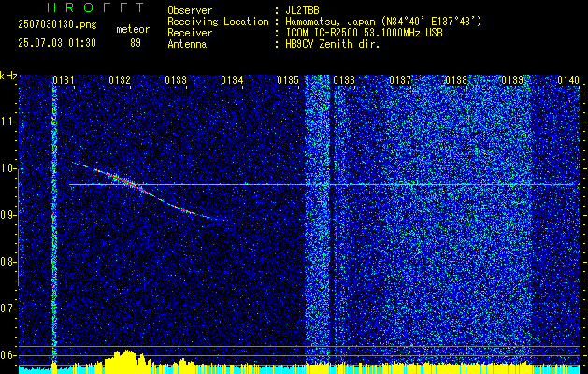Click the 0.6 kHz axis label
The width and height of the screenshot is (588, 374).
point(7,355)
